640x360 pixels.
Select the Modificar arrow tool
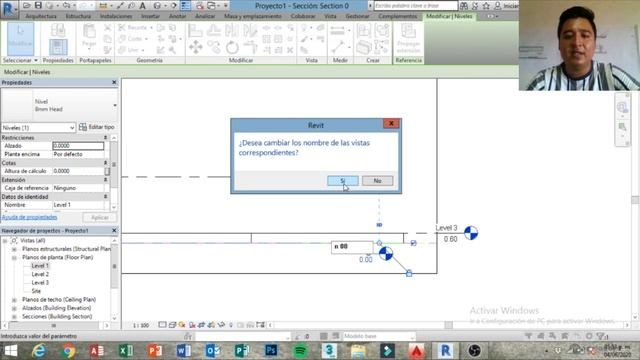coord(20,39)
